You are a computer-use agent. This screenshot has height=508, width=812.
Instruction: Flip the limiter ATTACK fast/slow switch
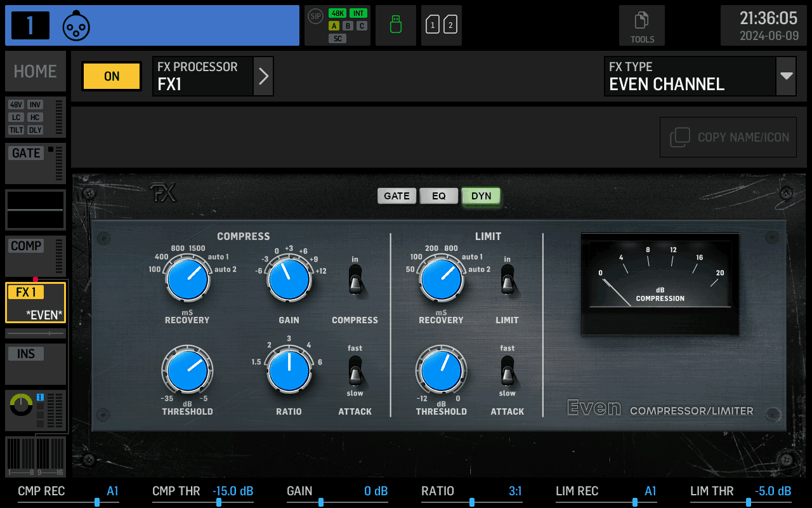click(x=507, y=371)
